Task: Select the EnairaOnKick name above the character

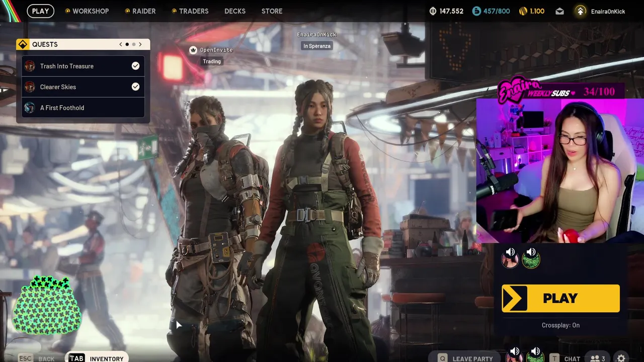Action: 316,34
